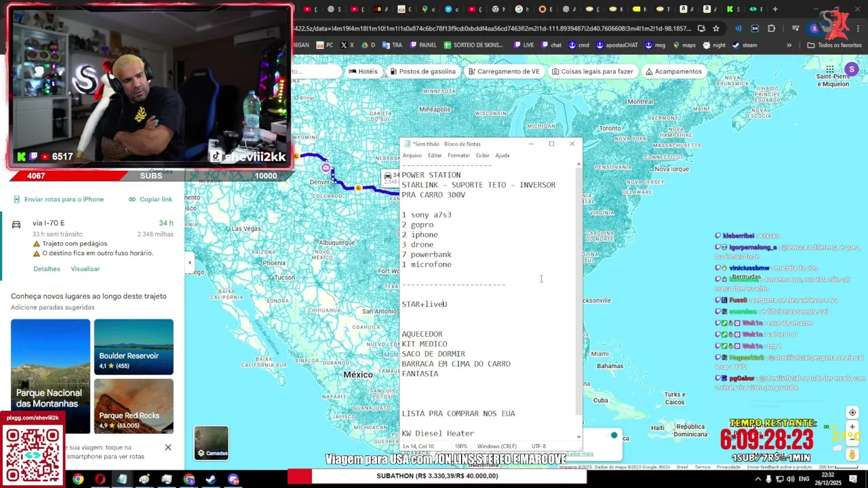Click the 7 powerbank line in Notepad
This screenshot has height=488, width=868.
pos(427,255)
